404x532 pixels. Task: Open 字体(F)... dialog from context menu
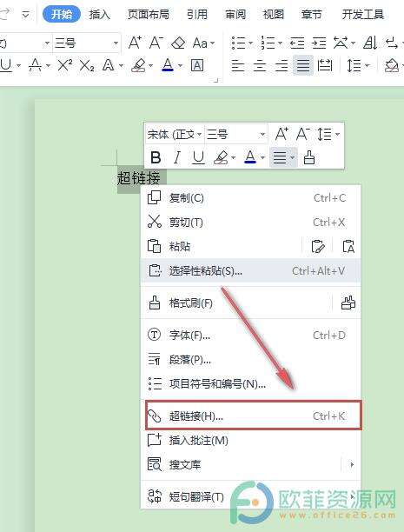(x=251, y=336)
